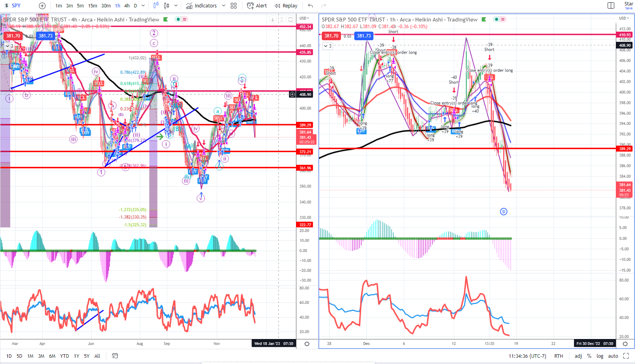This screenshot has height=364, width=635.
Task: Switch to the 1h timeframe
Action: pos(118,5)
